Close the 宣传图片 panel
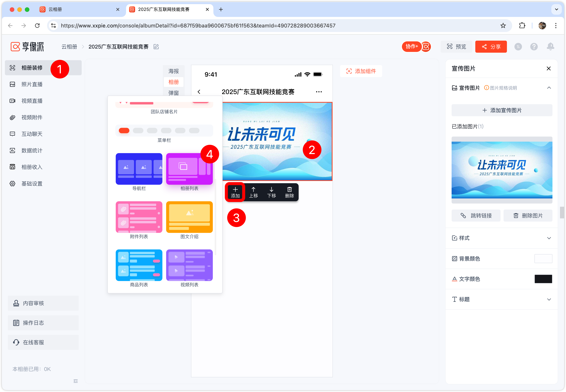The height and width of the screenshot is (392, 566). (x=548, y=68)
